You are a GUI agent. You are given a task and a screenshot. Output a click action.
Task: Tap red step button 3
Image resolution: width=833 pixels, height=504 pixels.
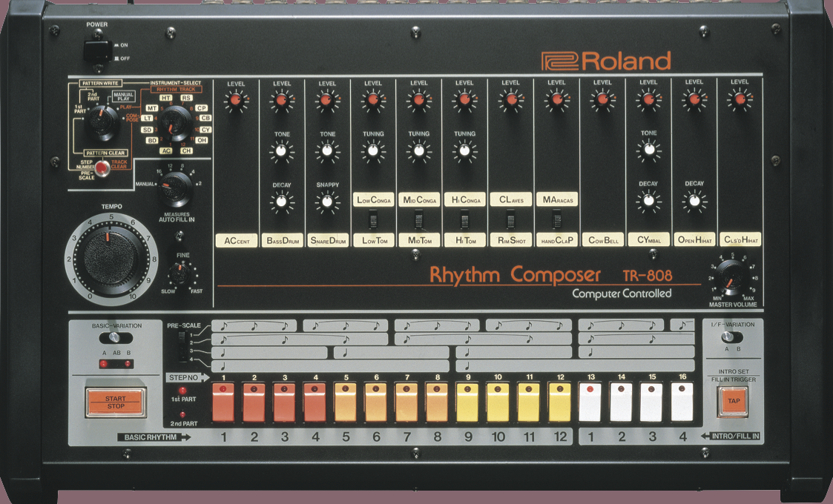point(284,402)
